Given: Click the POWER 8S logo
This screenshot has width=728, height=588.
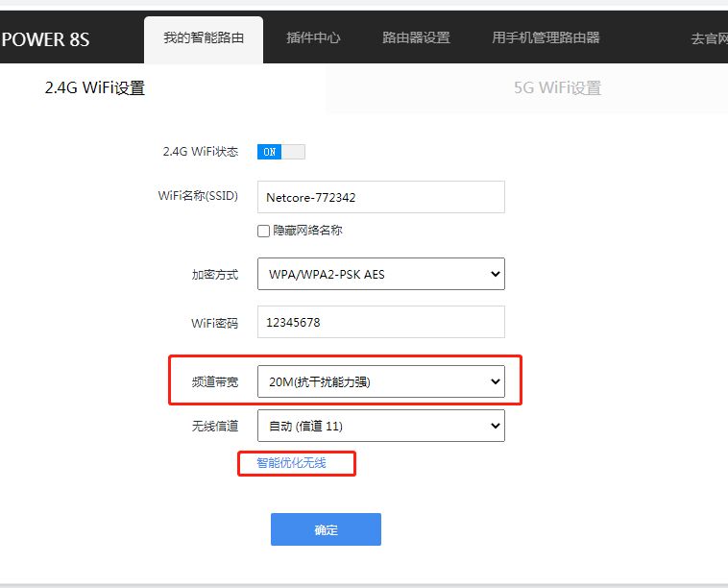Looking at the screenshot, I should (x=45, y=39).
